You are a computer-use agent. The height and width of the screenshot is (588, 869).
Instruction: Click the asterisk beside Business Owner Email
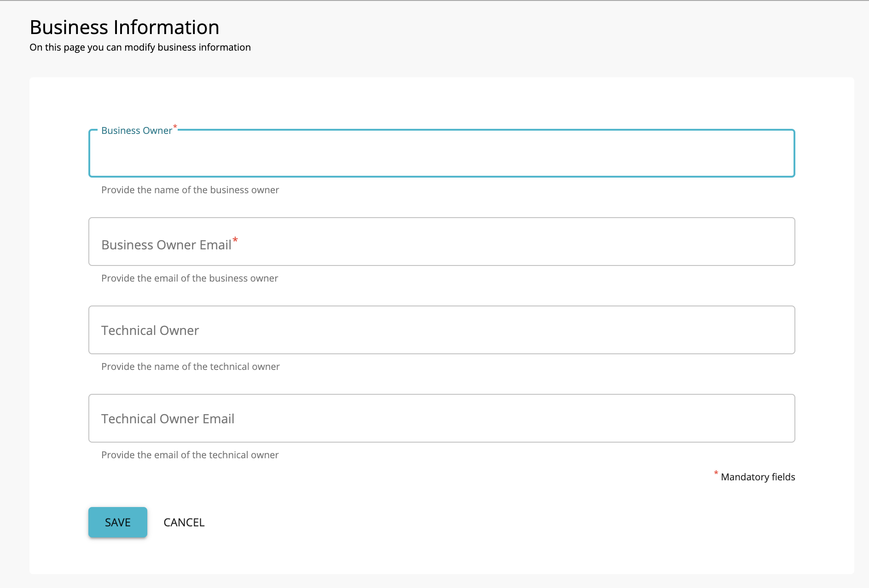tap(236, 240)
